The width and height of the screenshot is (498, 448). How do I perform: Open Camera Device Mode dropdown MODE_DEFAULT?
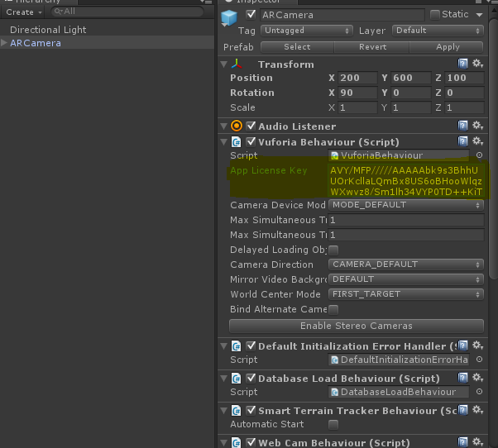pyautogui.click(x=406, y=205)
